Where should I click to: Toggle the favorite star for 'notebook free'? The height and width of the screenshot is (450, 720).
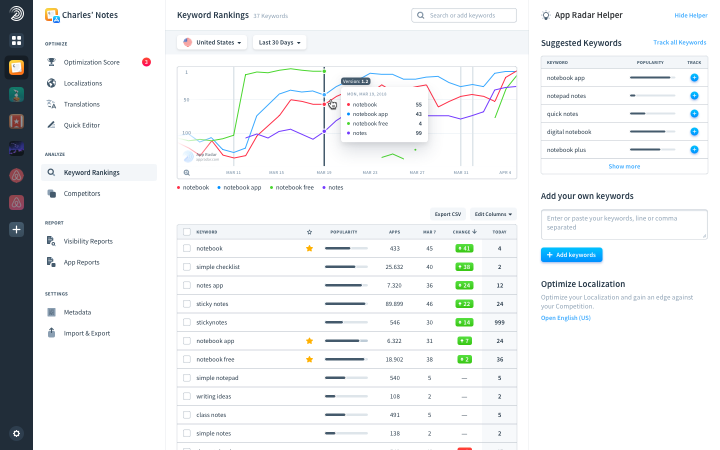pos(309,359)
